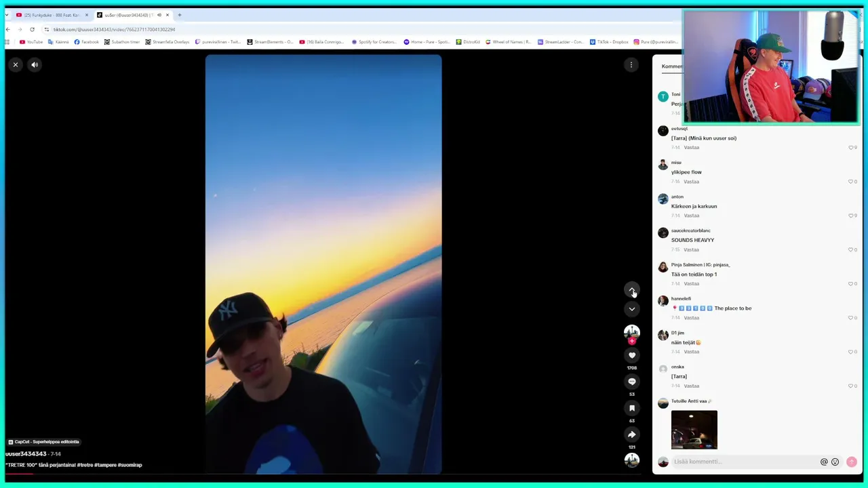Mute the TikTok browser tab audio
868x488 pixels.
159,15
